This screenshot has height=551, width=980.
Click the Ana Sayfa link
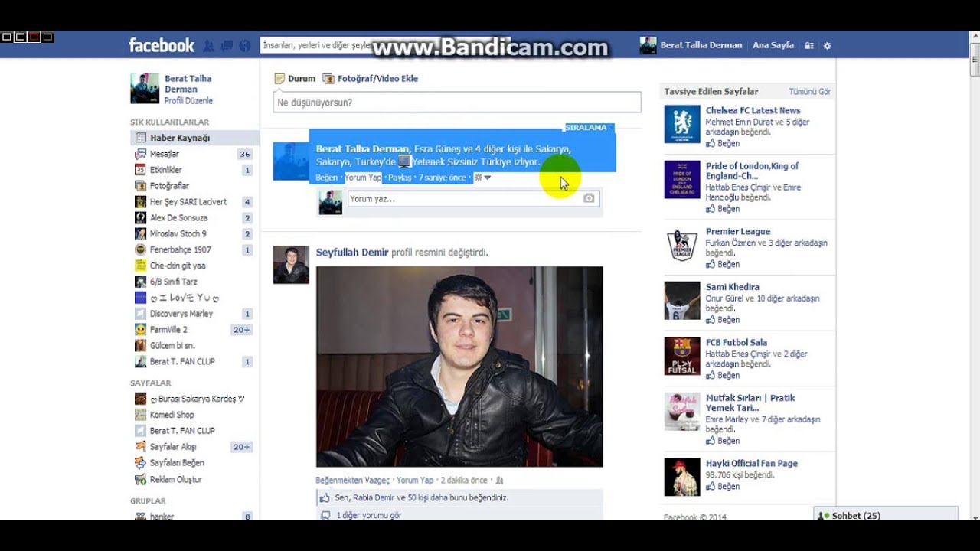coord(773,45)
